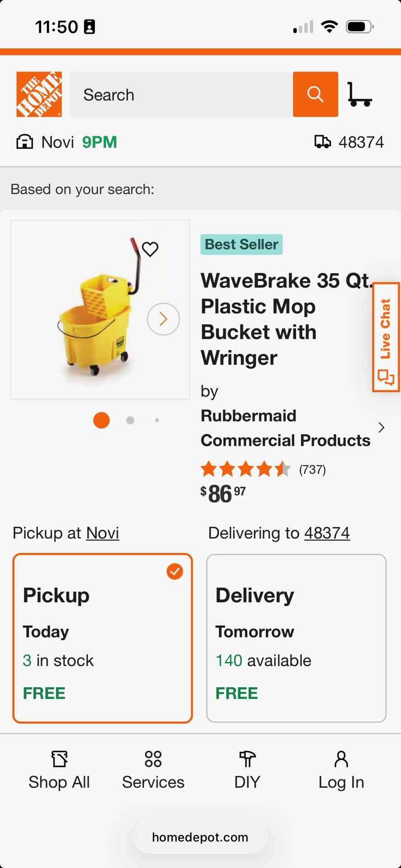Open the Services tab
This screenshot has width=401, height=868.
pyautogui.click(x=153, y=770)
